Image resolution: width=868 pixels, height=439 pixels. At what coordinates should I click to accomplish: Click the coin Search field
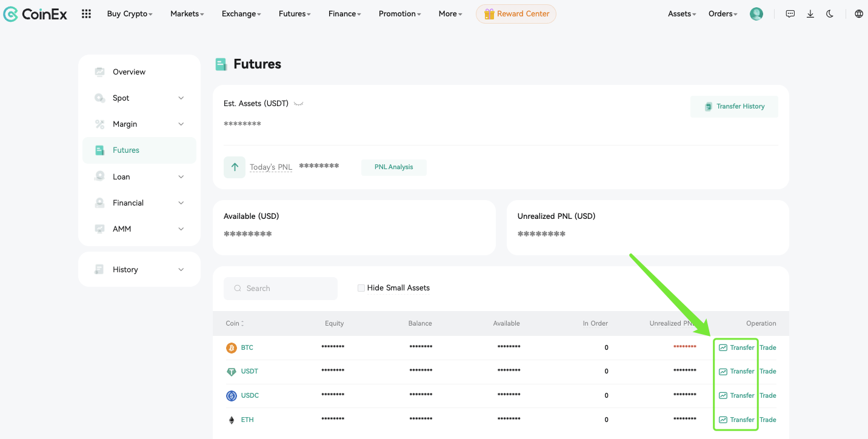(281, 289)
